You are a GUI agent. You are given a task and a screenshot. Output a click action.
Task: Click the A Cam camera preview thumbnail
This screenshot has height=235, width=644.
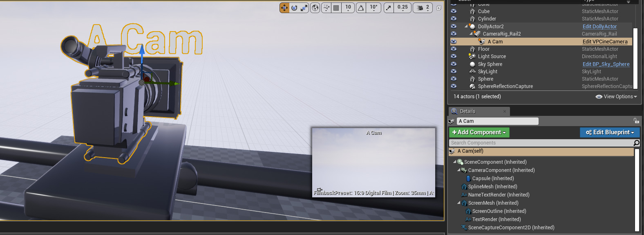point(373,162)
